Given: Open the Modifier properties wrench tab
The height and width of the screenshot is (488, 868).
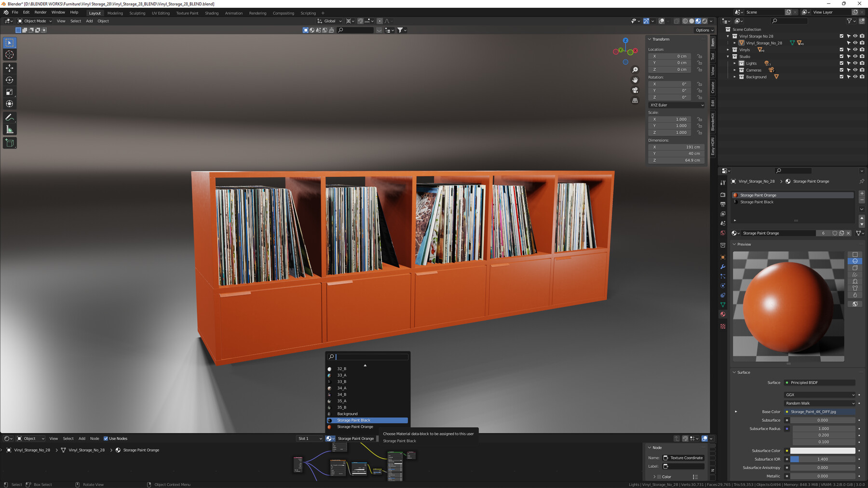Looking at the screenshot, I should (722, 267).
